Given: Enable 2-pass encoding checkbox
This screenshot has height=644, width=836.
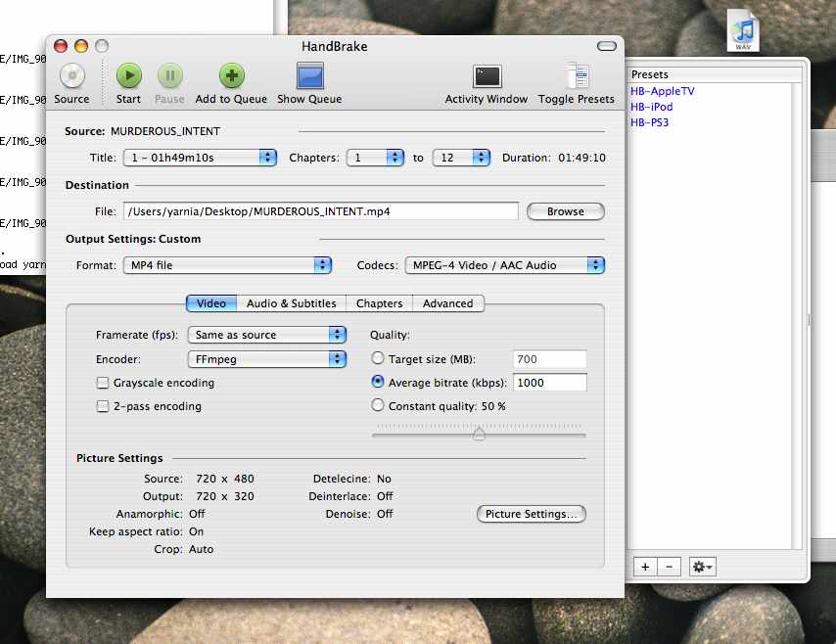Looking at the screenshot, I should pyautogui.click(x=103, y=406).
